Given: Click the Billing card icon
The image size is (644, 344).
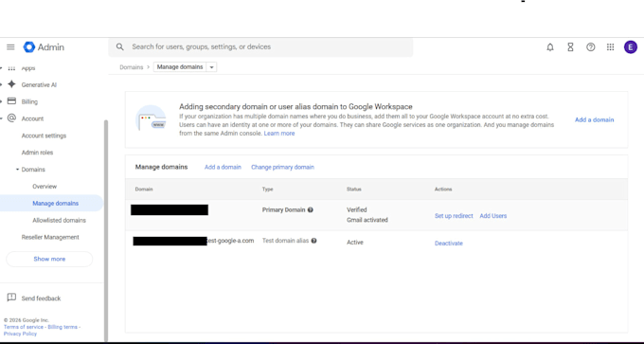Looking at the screenshot, I should 12,101.
